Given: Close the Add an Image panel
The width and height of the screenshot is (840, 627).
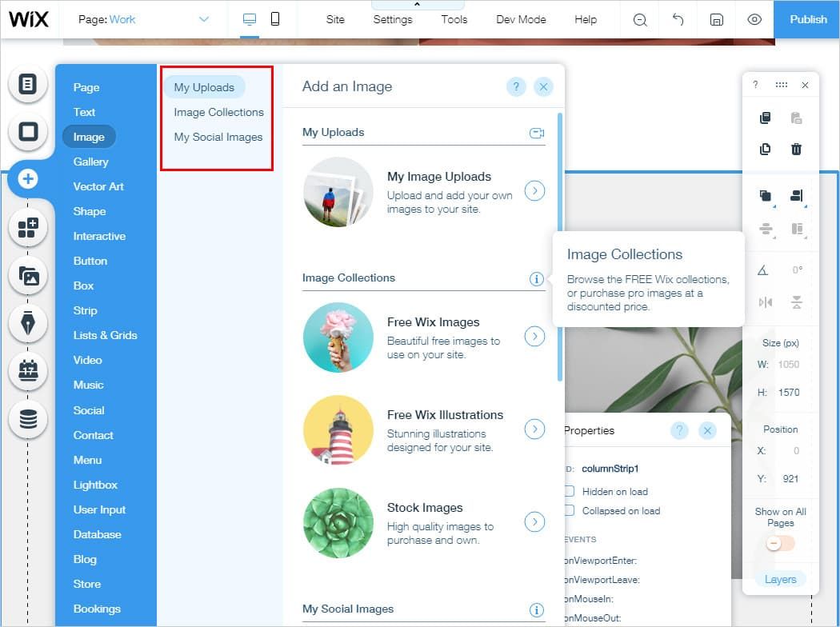Looking at the screenshot, I should [543, 86].
